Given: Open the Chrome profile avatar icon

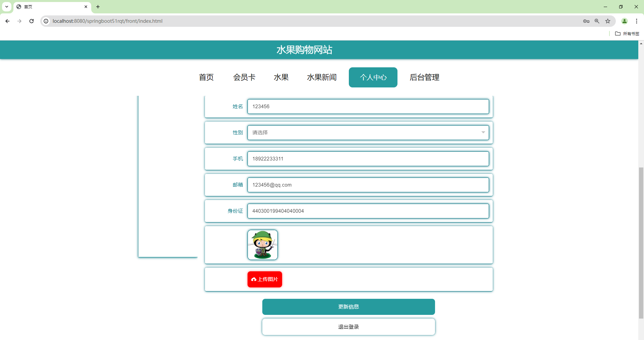Looking at the screenshot, I should [x=625, y=21].
